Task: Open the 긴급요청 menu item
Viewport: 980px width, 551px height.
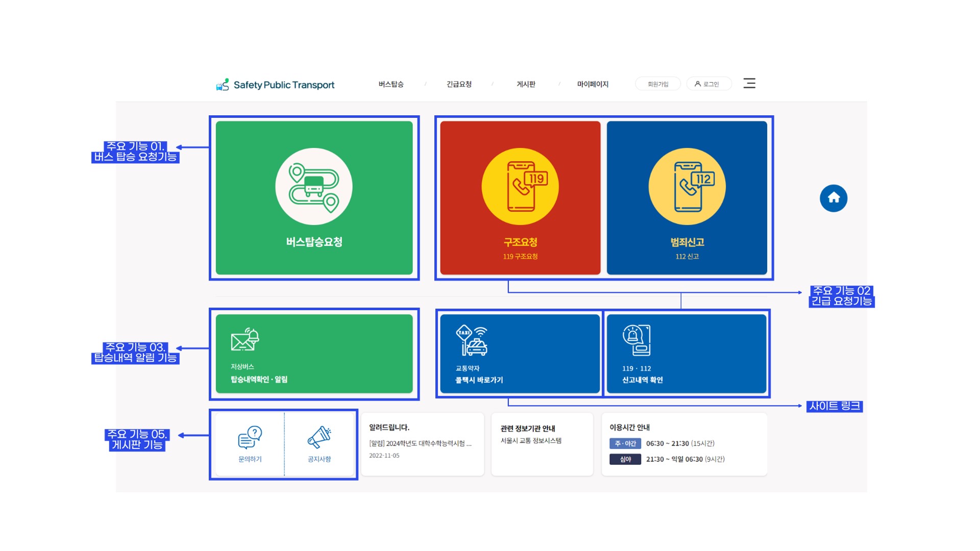Action: (459, 84)
